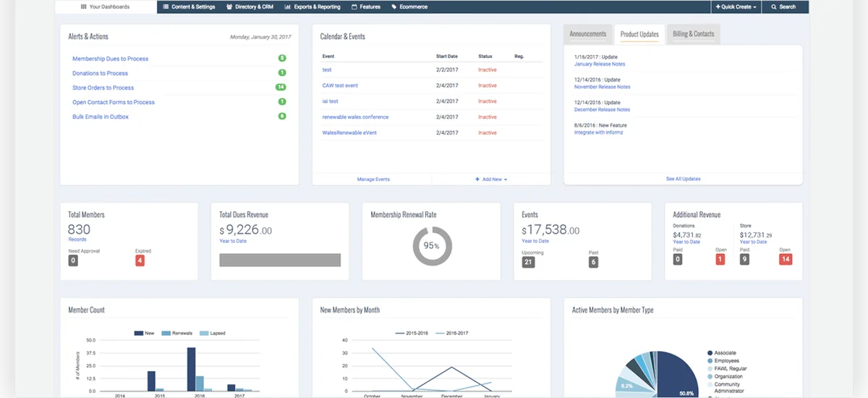This screenshot has height=398, width=868.
Task: Click the green badge for Membership Dues
Action: pos(282,58)
